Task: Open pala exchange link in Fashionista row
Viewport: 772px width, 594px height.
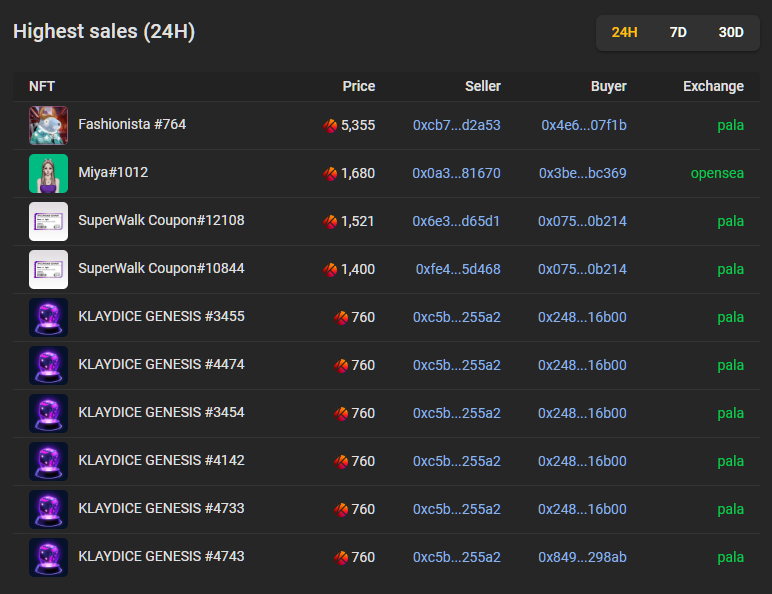Action: pyautogui.click(x=731, y=126)
